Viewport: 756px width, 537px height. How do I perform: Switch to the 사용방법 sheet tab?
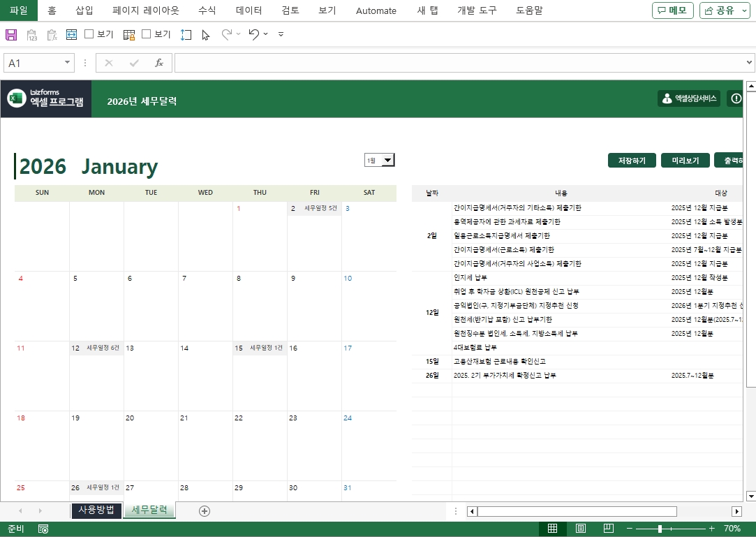click(x=96, y=510)
